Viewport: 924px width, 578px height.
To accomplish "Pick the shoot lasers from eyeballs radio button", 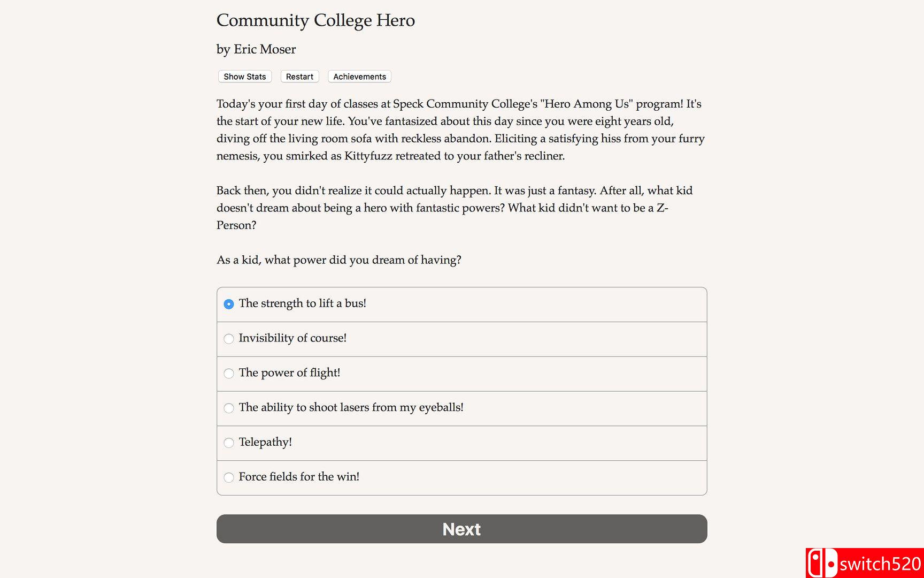I will click(x=229, y=408).
